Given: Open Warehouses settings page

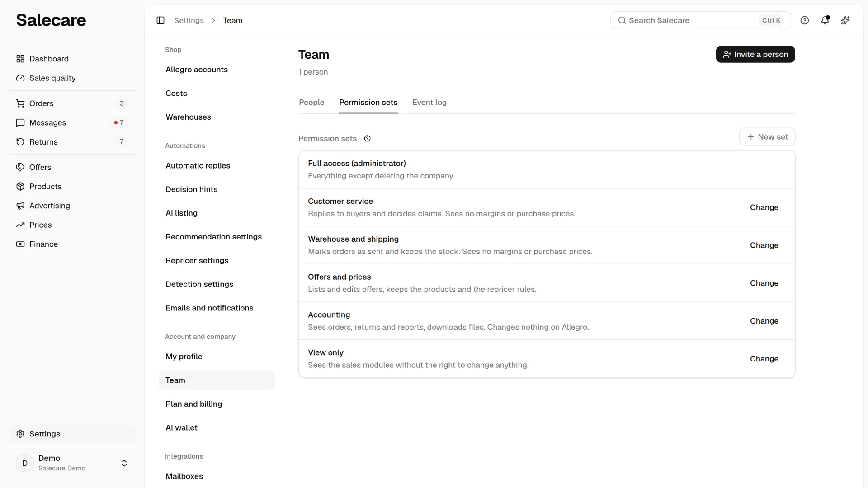Looking at the screenshot, I should pyautogui.click(x=217, y=117).
